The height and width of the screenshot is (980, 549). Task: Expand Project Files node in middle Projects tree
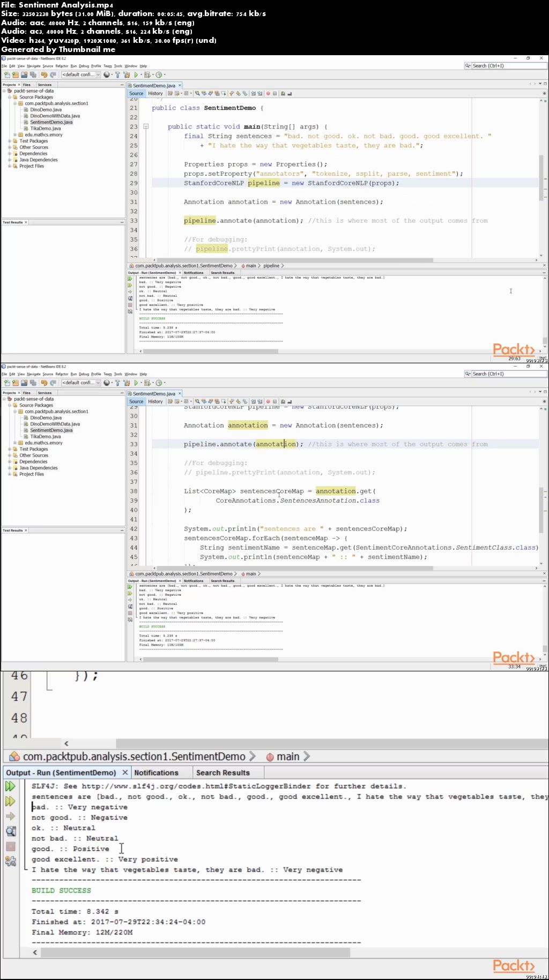(x=10, y=474)
